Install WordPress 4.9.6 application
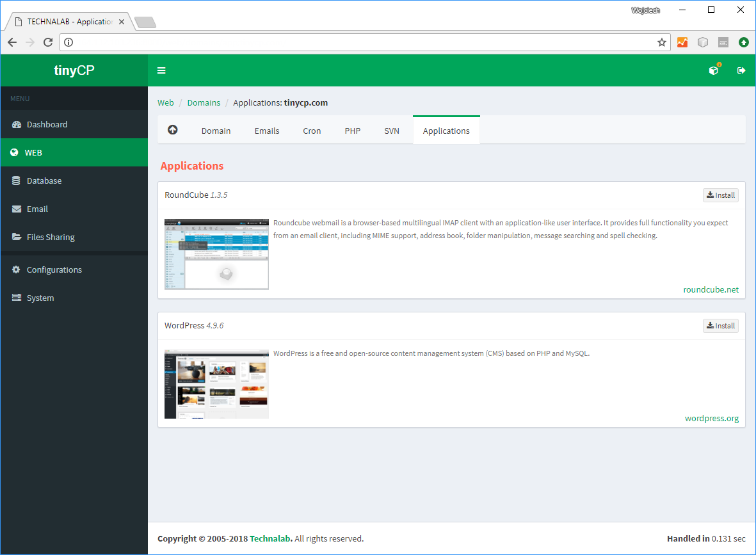This screenshot has width=756, height=555. [x=720, y=325]
